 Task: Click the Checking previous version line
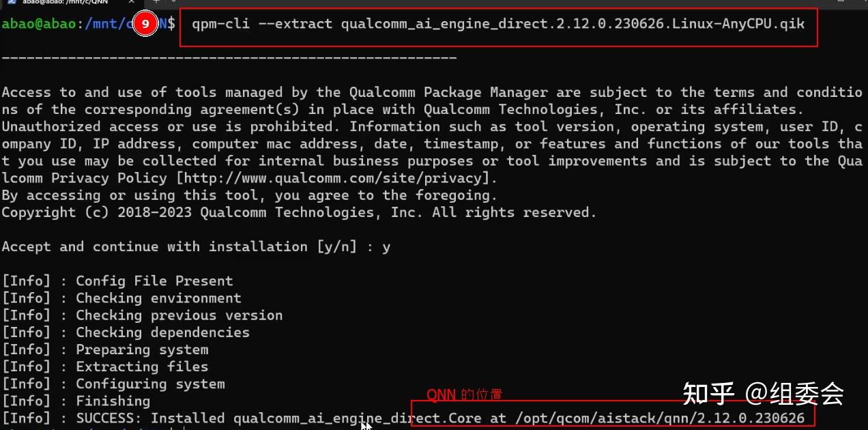(x=179, y=315)
